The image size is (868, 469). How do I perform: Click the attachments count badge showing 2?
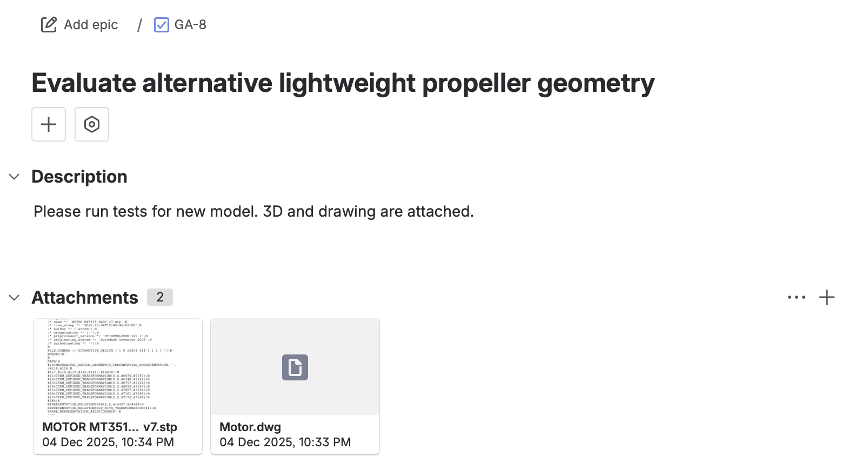[x=160, y=297]
